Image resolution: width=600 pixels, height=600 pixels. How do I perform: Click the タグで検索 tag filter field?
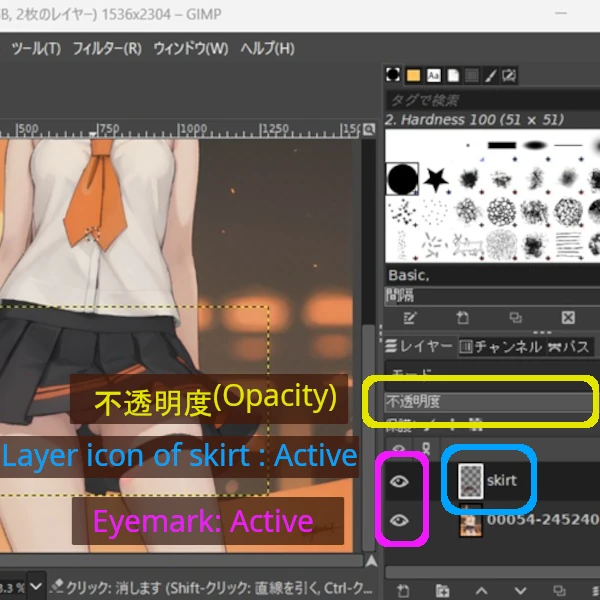click(492, 101)
